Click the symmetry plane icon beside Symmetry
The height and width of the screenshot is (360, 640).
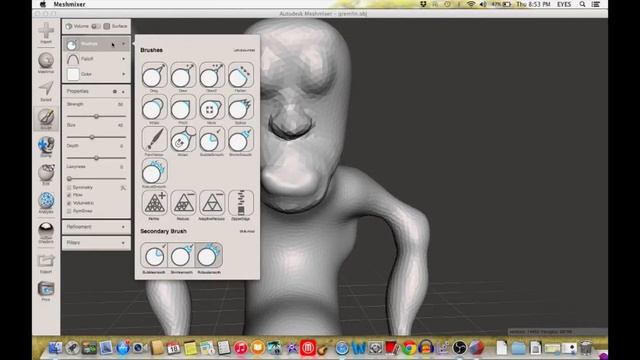123,188
